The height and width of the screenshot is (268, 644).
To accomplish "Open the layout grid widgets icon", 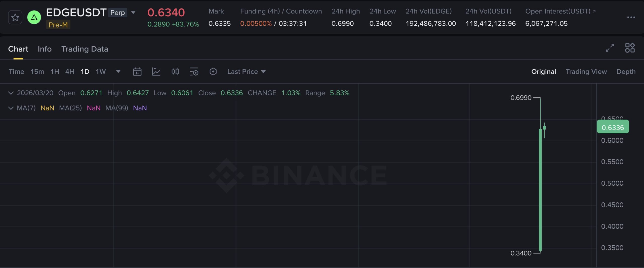I will point(630,48).
